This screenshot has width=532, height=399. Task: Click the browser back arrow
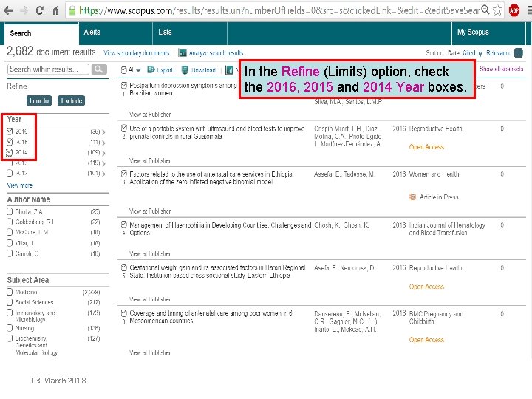point(8,10)
